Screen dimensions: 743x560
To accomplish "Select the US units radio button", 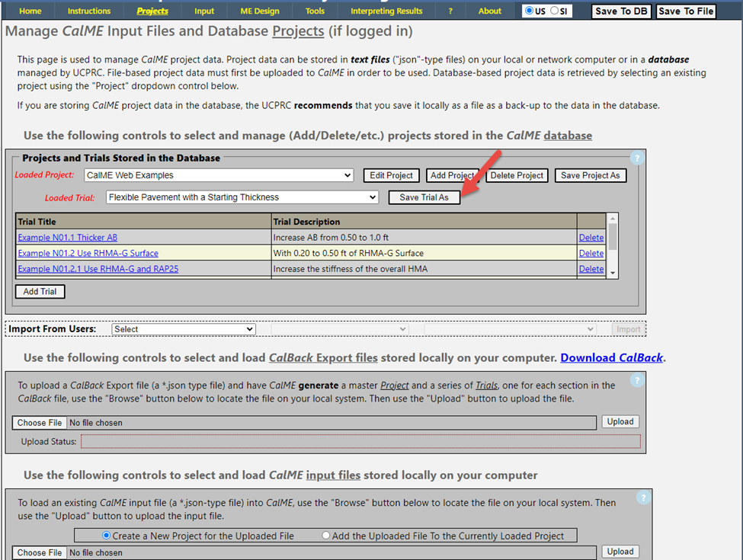I will coord(530,11).
